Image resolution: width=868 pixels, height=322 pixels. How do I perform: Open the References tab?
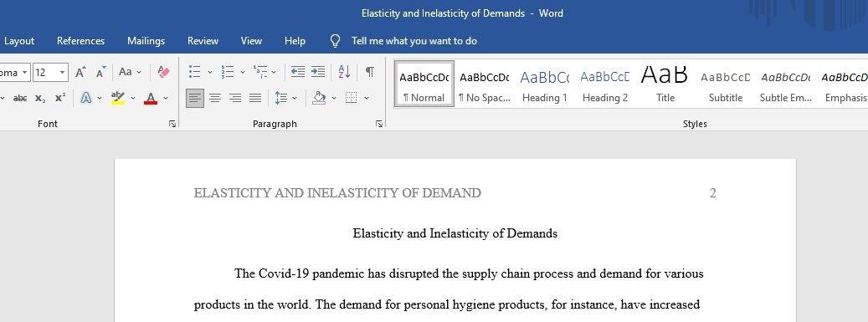81,41
